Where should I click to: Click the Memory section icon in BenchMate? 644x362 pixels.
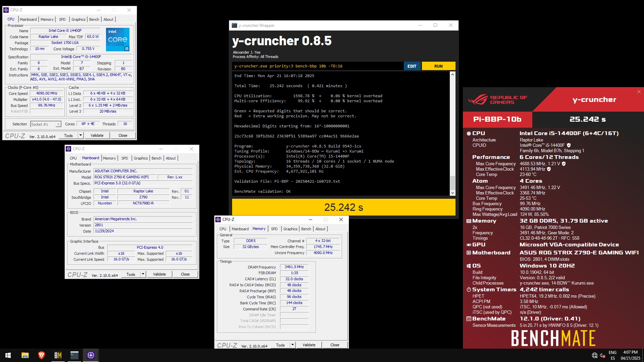(469, 221)
